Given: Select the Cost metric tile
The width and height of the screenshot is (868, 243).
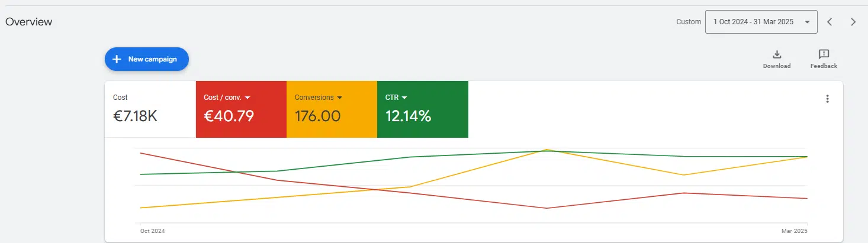Looking at the screenshot, I should pos(150,109).
